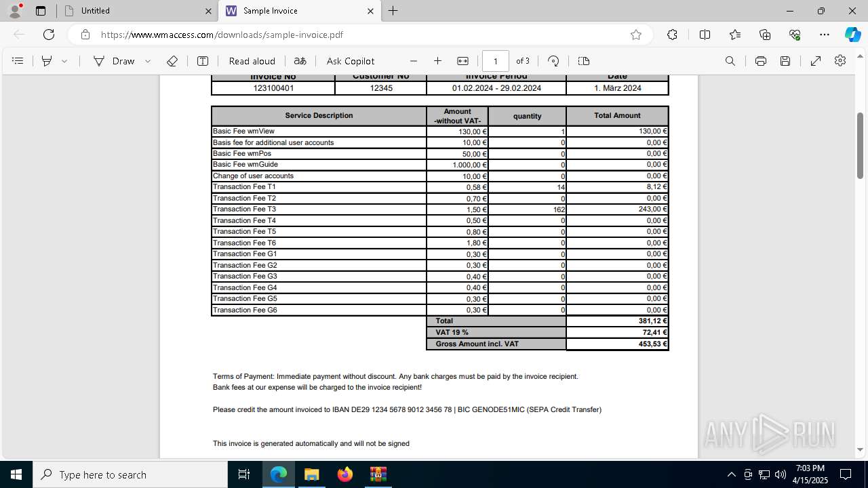Open File Explorer from taskbar
The image size is (868, 488).
(311, 474)
